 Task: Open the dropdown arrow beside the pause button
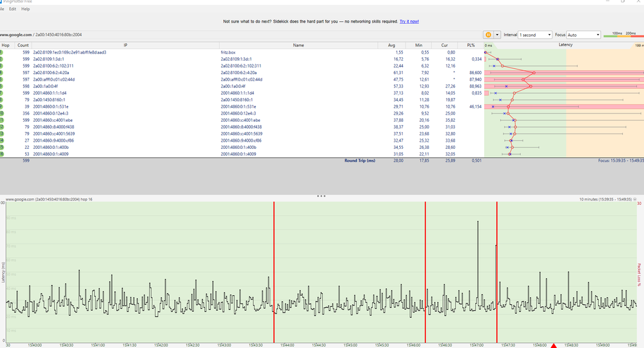tap(497, 35)
